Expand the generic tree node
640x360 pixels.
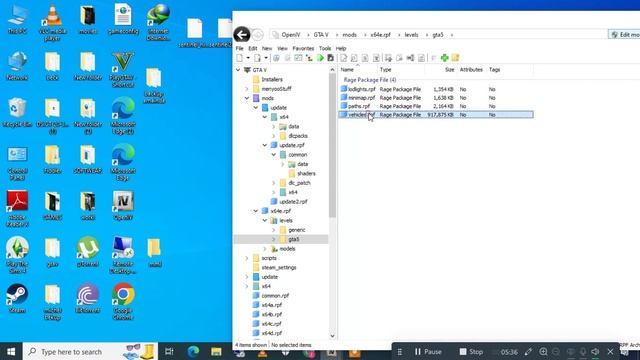(274, 230)
